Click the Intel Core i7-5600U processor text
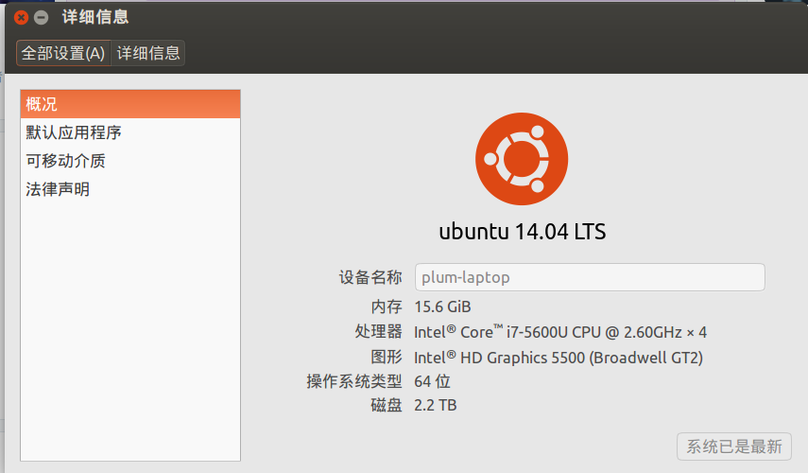 coord(560,331)
